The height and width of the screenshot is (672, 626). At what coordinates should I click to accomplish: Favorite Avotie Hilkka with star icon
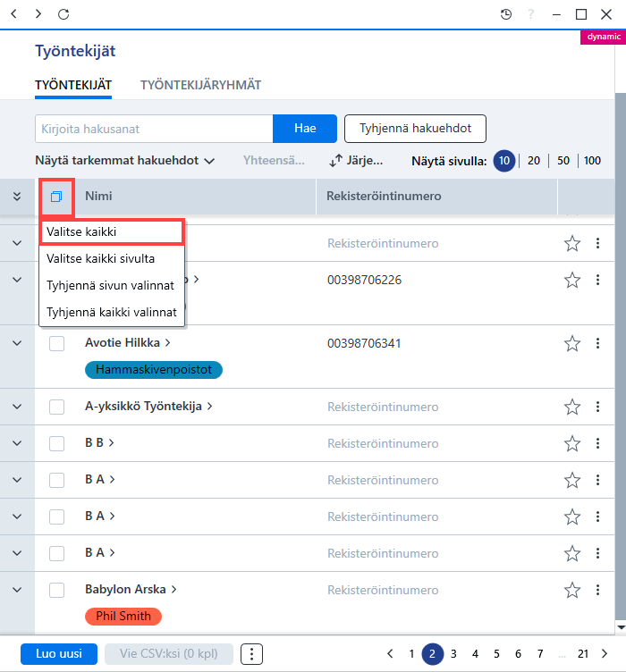tap(572, 343)
